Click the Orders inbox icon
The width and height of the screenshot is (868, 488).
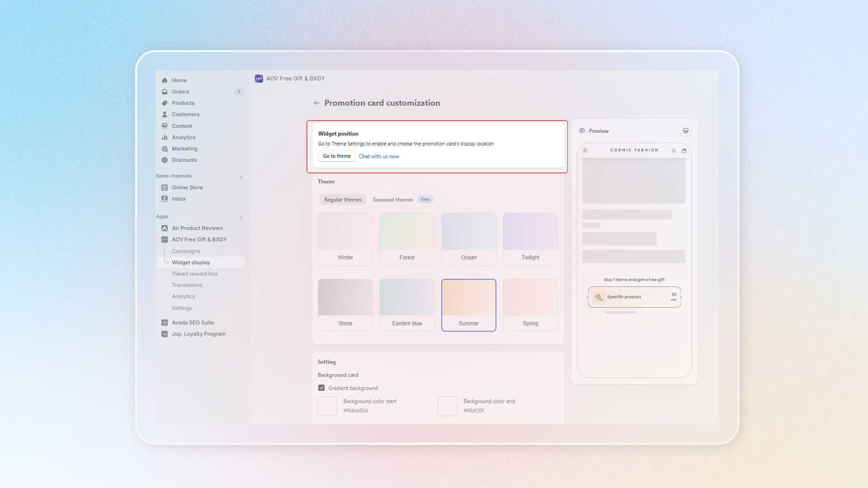(x=165, y=92)
